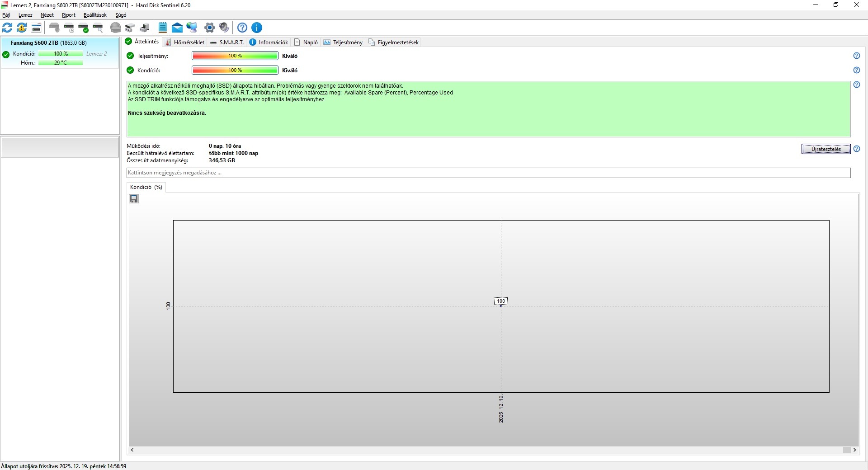Click the Kondíció 100 % gradient bar

click(235, 70)
